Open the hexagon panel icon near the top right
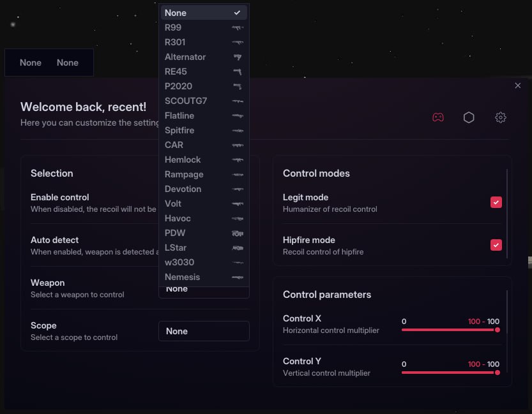The height and width of the screenshot is (414, 532). coord(469,117)
